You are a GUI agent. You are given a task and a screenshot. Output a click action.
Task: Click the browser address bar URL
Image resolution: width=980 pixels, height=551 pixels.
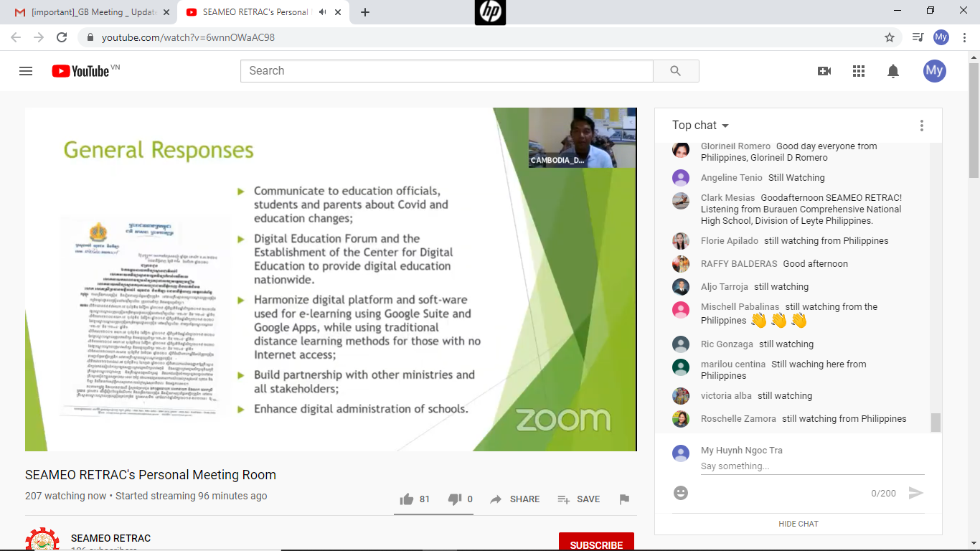pos(188,37)
